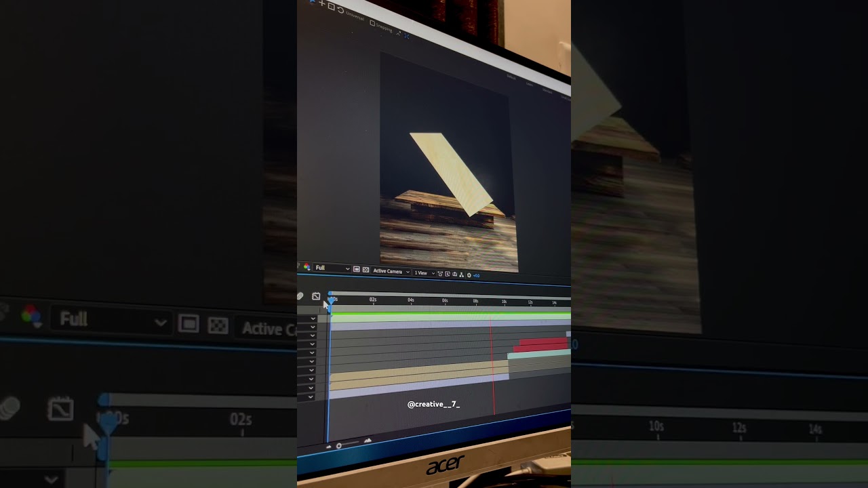
Task: Open the Active Camera dropdown
Action: (391, 271)
